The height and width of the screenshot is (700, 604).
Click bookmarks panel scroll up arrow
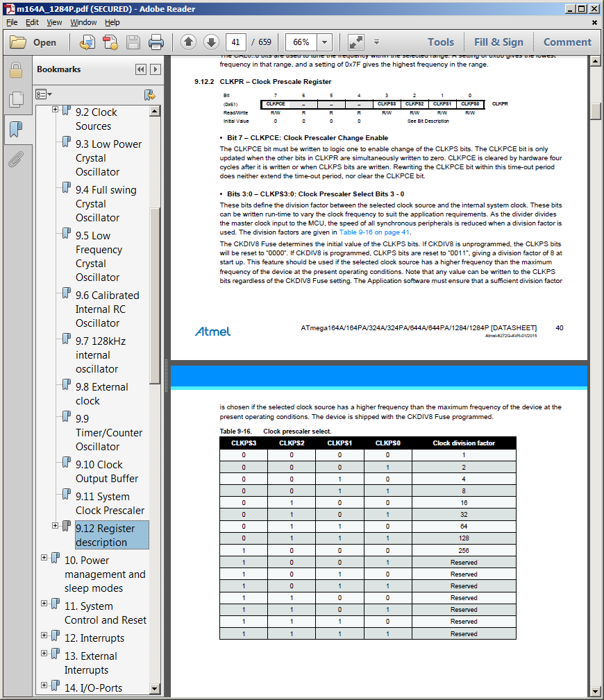click(x=155, y=111)
